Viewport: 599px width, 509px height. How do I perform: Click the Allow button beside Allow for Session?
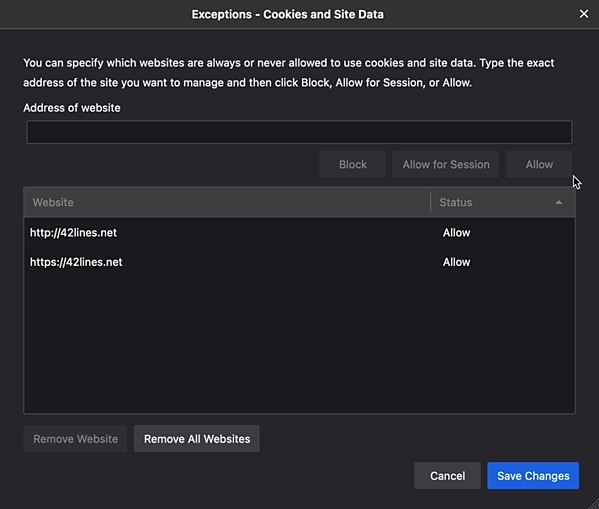pos(539,164)
